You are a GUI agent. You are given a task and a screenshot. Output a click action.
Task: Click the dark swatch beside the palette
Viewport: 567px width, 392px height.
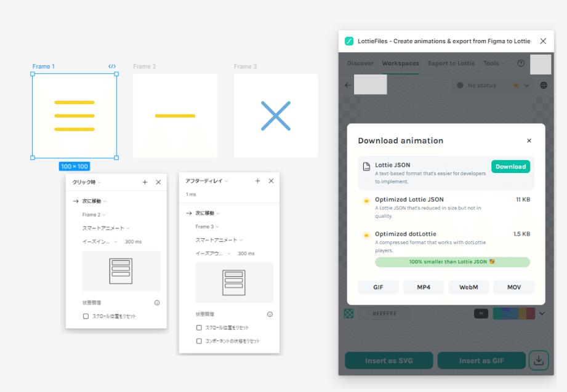point(481,313)
